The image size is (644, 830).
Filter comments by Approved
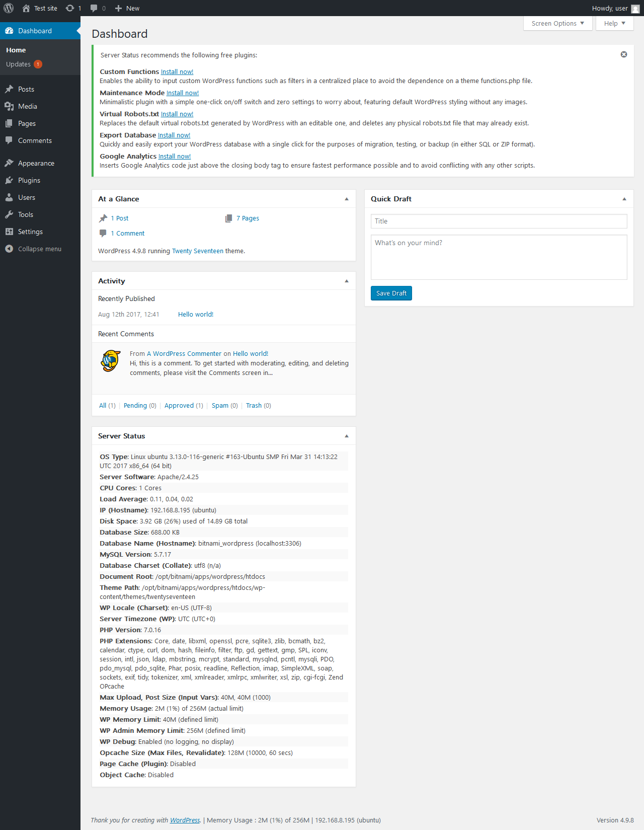(179, 405)
